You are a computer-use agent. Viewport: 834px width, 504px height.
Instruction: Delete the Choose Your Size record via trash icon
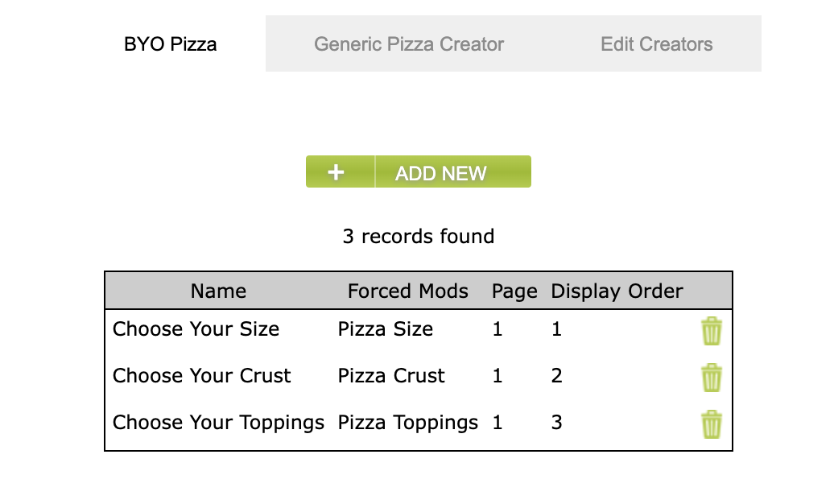coord(711,330)
